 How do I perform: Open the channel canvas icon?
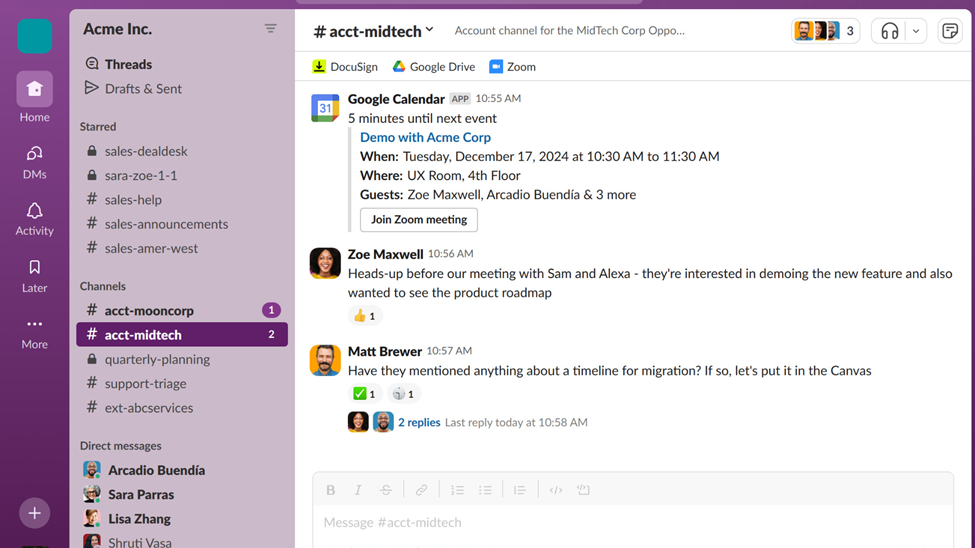coord(950,31)
